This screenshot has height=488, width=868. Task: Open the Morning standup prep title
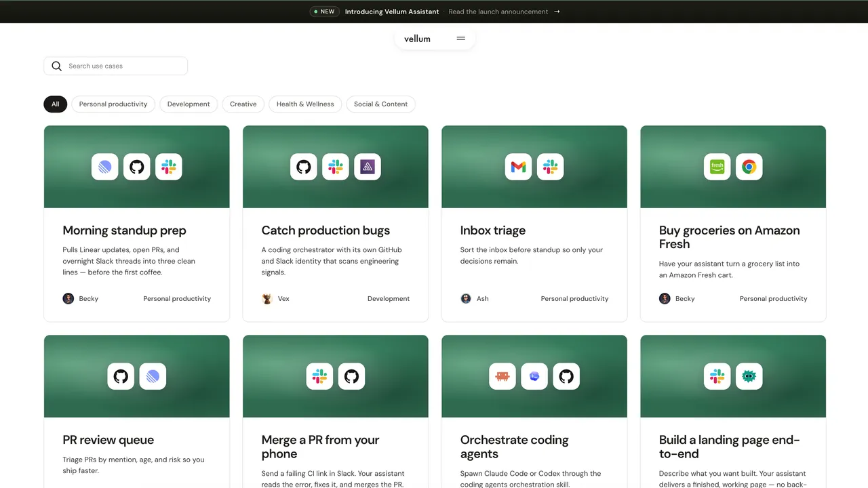tap(125, 230)
